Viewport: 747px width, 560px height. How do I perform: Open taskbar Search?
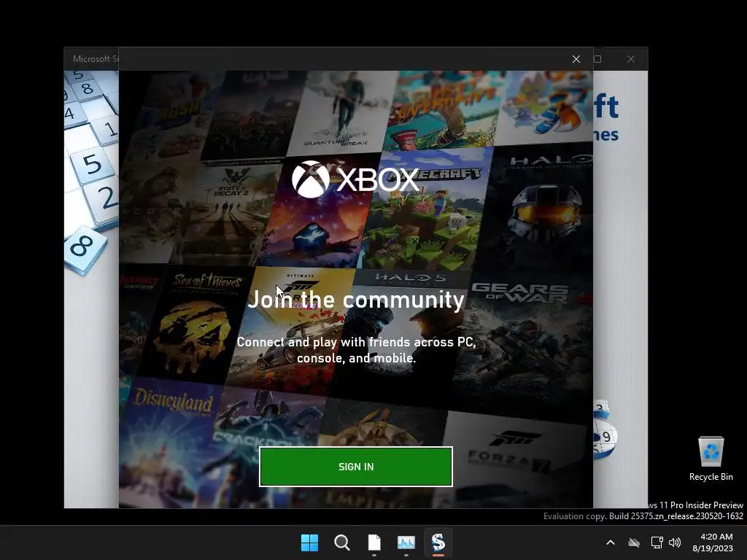341,542
